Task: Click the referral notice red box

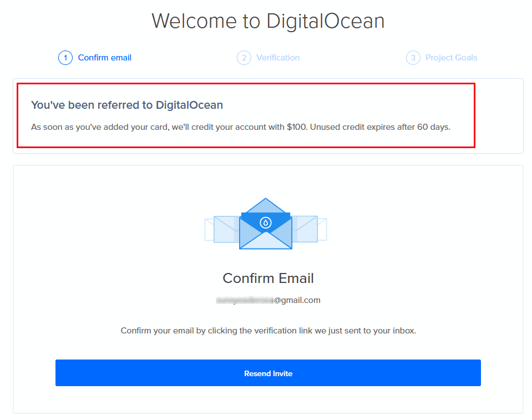Action: [x=245, y=115]
